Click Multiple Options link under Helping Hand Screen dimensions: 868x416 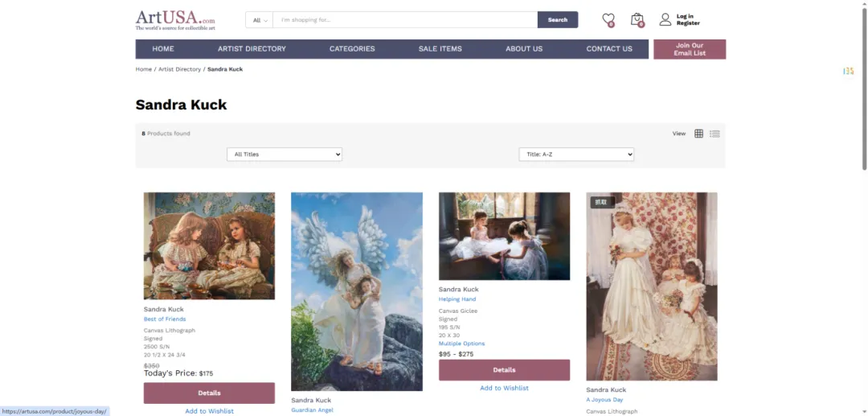click(x=461, y=344)
